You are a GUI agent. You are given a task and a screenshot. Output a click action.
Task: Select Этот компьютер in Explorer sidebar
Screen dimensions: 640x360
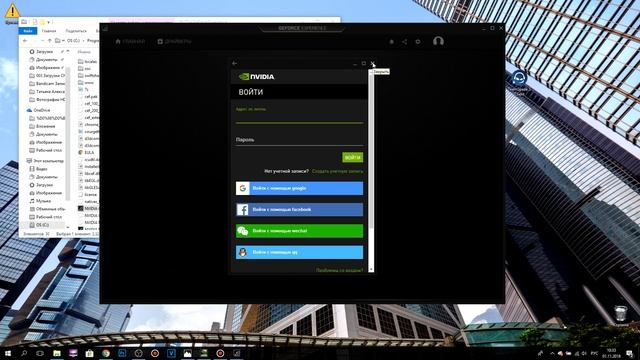45,161
